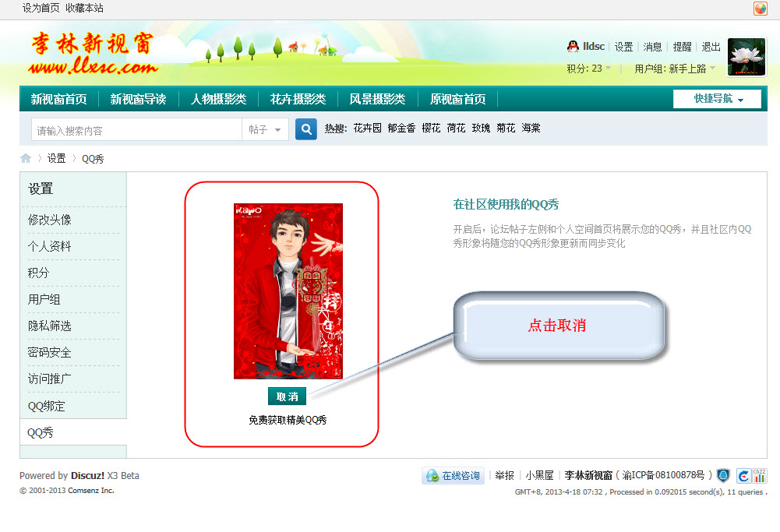The width and height of the screenshot is (780, 532).
Task: Click the 李林新视窗 footer link
Action: click(588, 475)
